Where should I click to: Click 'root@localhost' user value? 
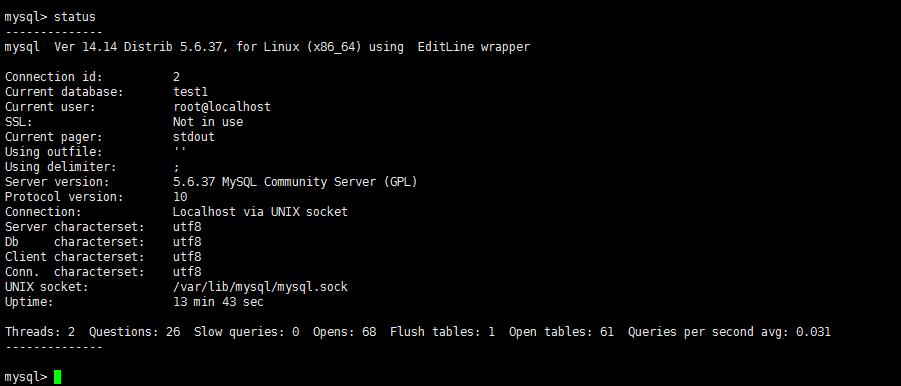(x=222, y=107)
